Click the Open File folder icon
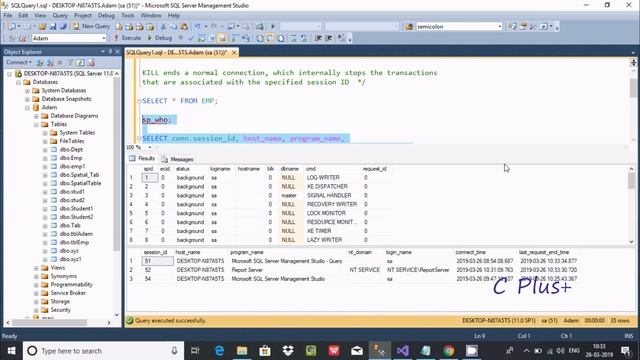640x360 pixels. click(42, 27)
